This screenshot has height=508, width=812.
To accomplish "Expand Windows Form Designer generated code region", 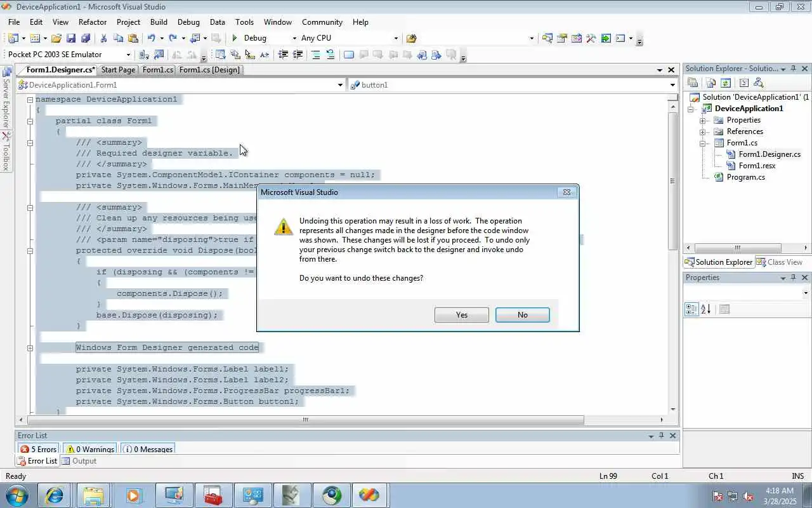I will (x=30, y=348).
